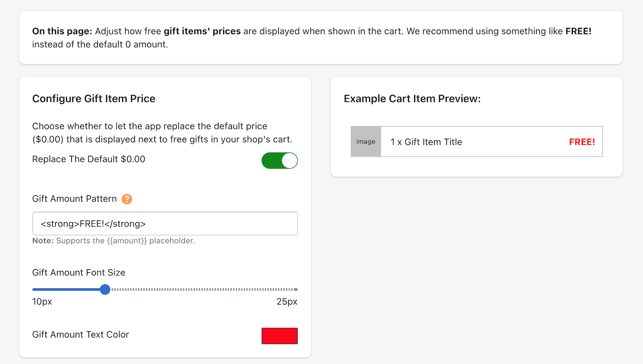
Task: Open the red Gift Amount Text Color swatch
Action: [x=279, y=336]
